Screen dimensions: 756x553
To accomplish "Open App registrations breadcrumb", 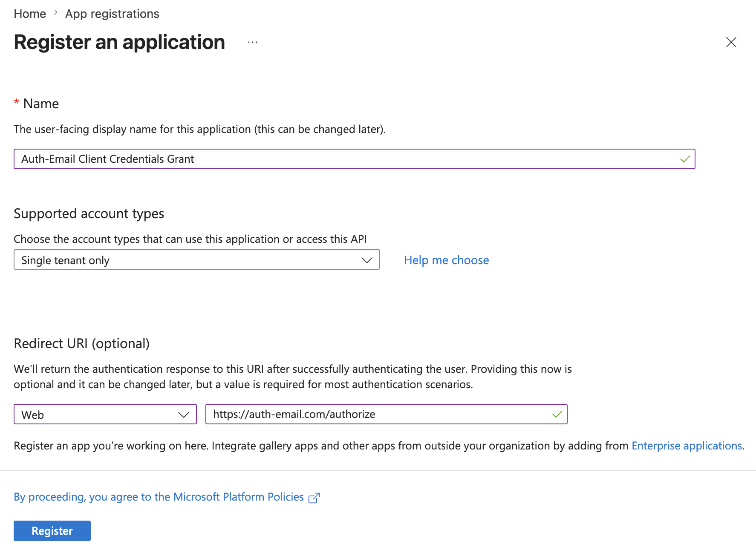I will (x=112, y=14).
